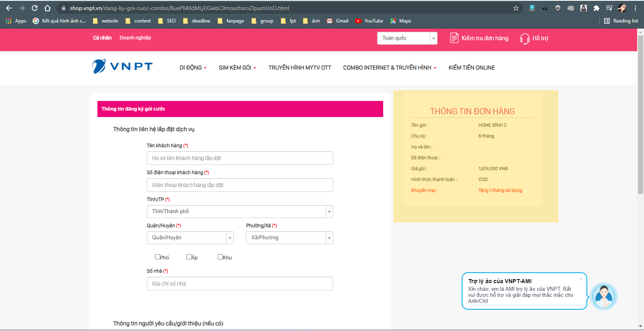644x331 pixels.
Task: Open the content bookmark folder
Action: (138, 21)
